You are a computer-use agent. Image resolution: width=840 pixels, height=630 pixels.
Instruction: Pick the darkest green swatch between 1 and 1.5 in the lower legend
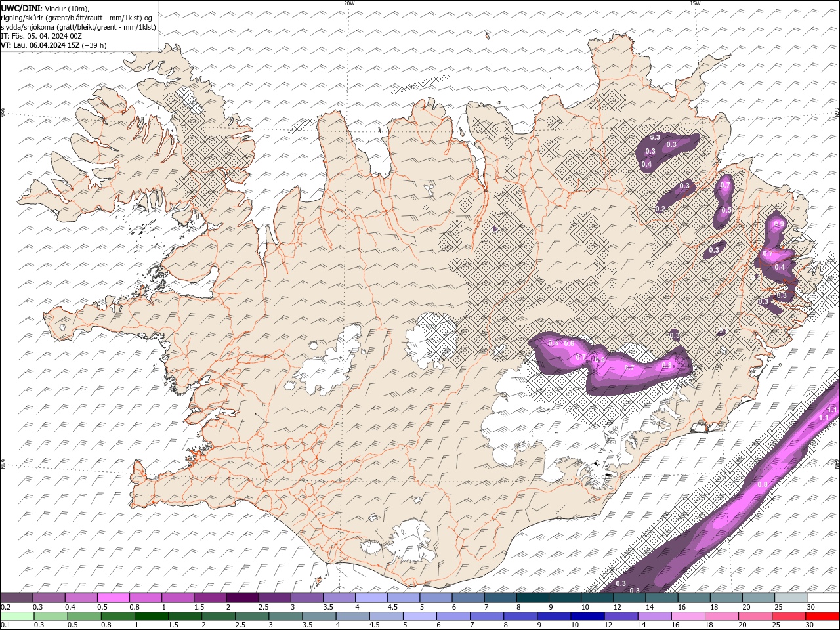click(x=152, y=616)
